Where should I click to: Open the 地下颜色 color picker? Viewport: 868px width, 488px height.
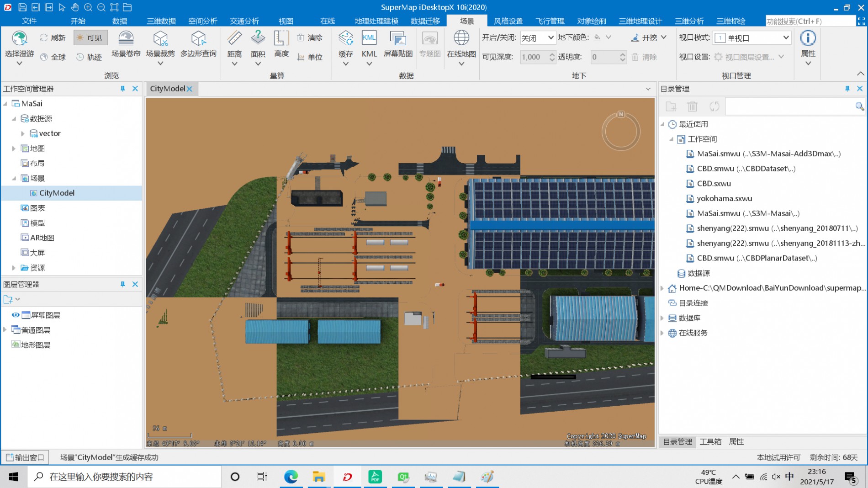pos(603,37)
